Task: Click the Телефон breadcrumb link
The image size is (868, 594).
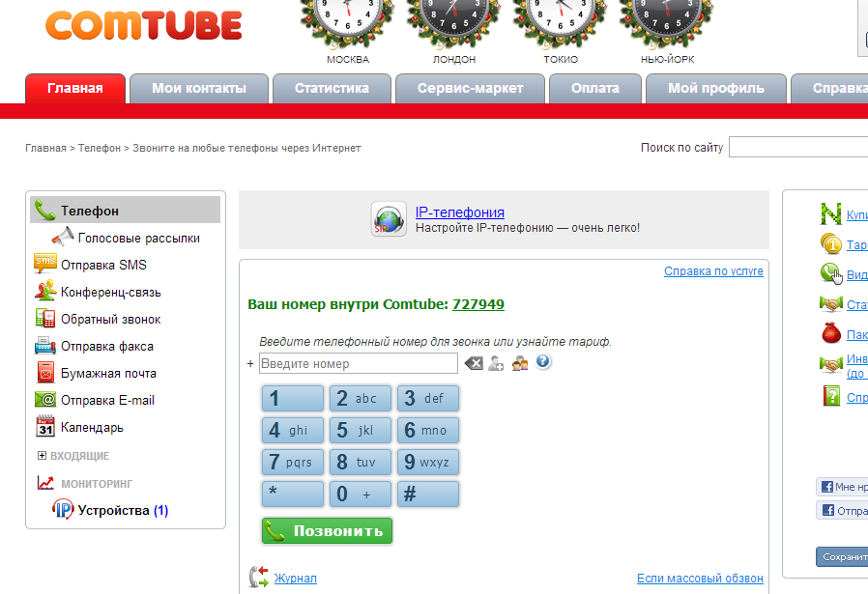Action: pyautogui.click(x=100, y=148)
